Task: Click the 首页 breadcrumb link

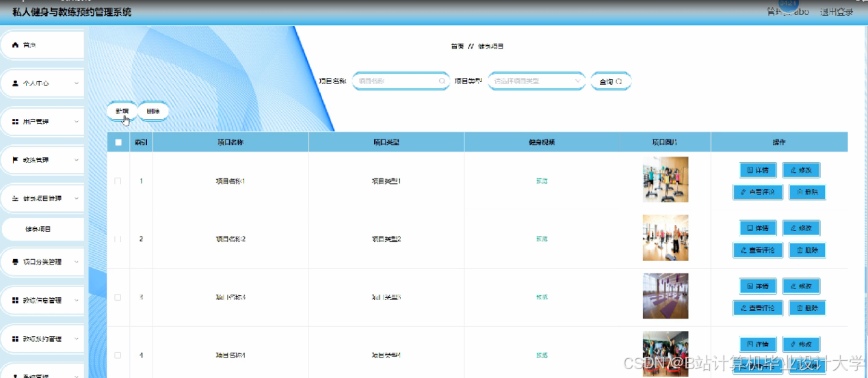Action: (x=457, y=46)
